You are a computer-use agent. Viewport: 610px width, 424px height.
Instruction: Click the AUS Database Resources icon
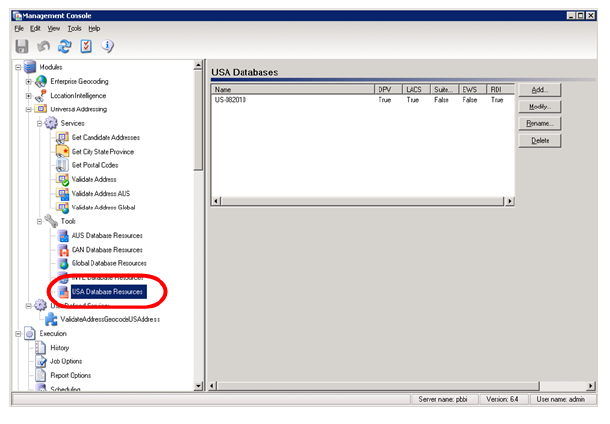point(63,235)
